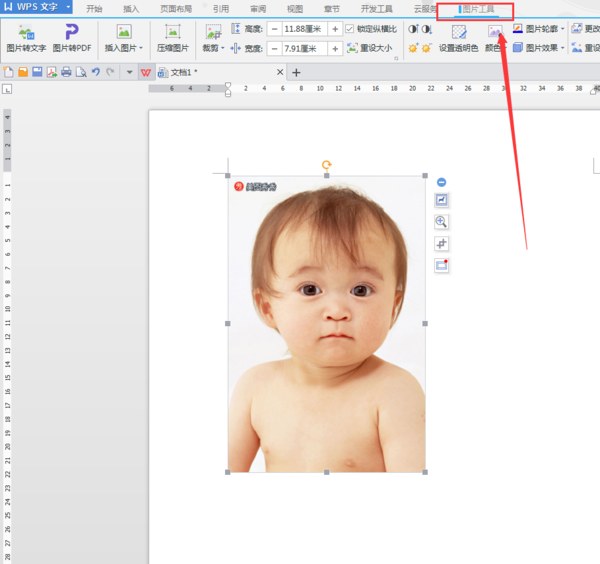Toggle the 锁定纵横比 (lock aspect ratio) checkbox
600x564 pixels.
tap(350, 29)
